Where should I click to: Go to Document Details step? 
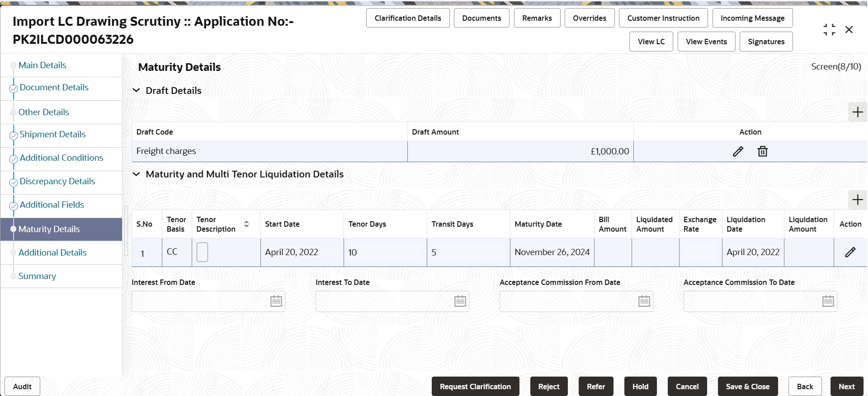coord(54,87)
